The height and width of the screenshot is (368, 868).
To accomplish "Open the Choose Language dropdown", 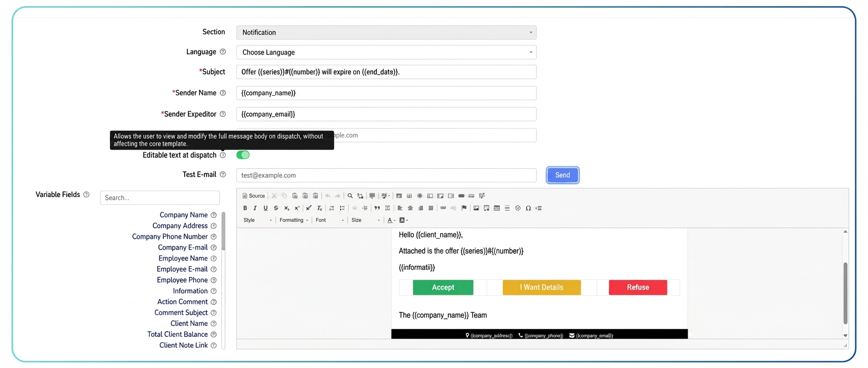I will [x=386, y=52].
